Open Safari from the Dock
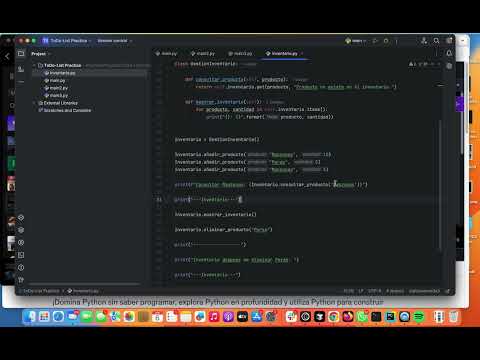 pyautogui.click(x=58, y=316)
